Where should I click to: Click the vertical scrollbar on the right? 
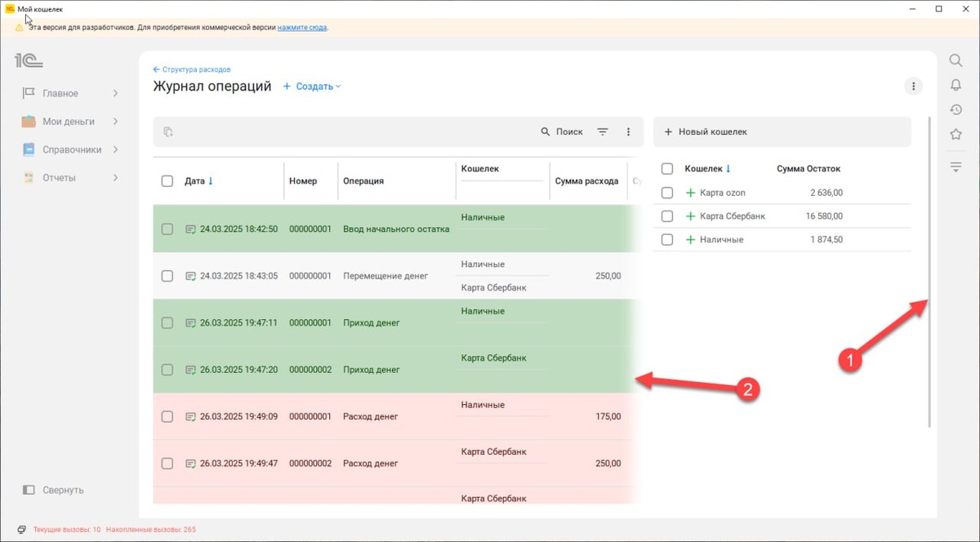click(x=930, y=271)
